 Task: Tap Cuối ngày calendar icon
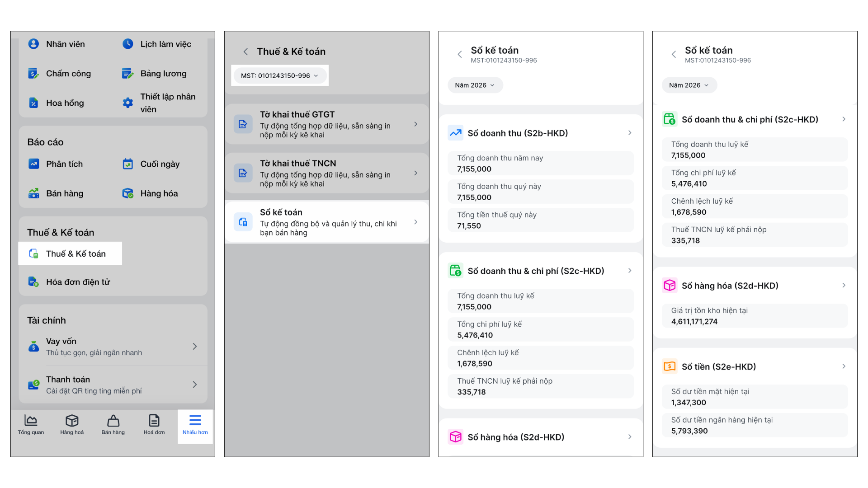[127, 164]
